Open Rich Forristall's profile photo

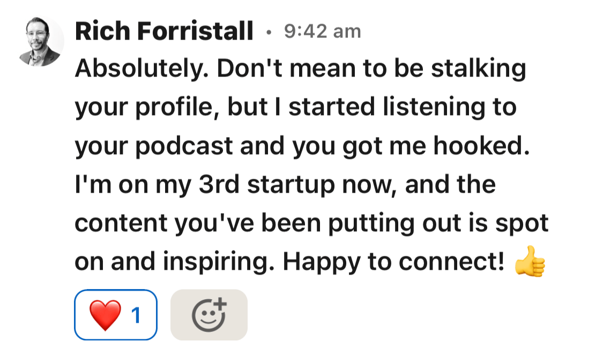(41, 41)
